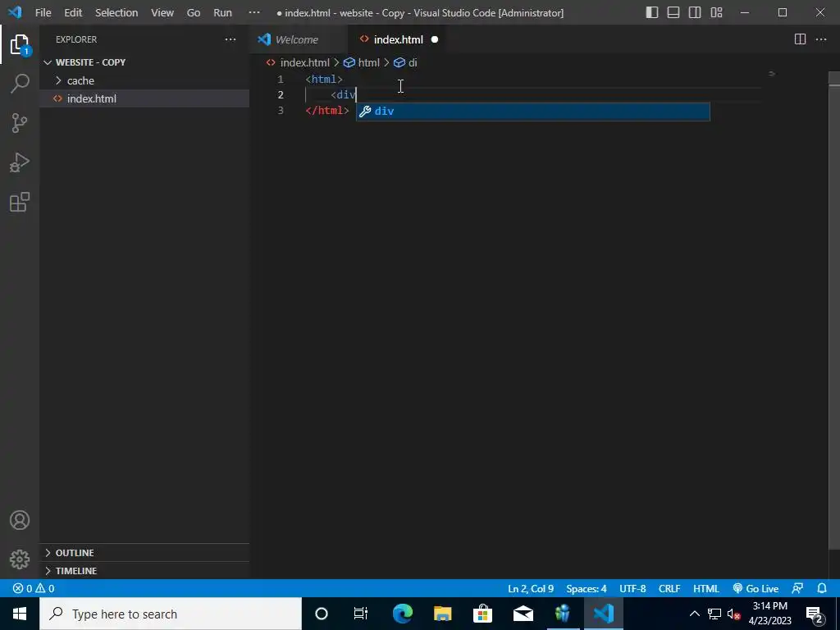
Task: Open the View menu
Action: (162, 12)
